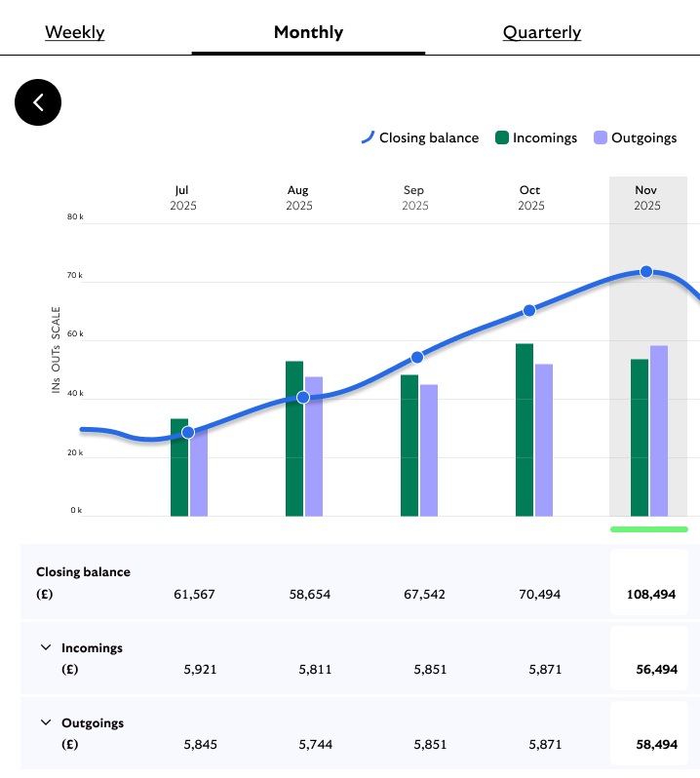Expand the Outgoings row chevron
Viewport: 700px width, 778px height.
point(46,722)
